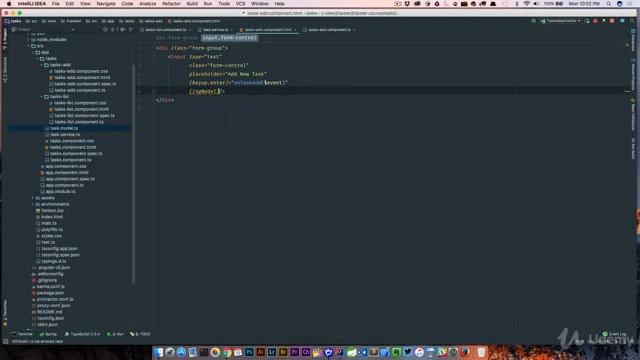Switch to tasks-add.component.ts tab
Screen dimensions: 640x360
click(x=329, y=30)
